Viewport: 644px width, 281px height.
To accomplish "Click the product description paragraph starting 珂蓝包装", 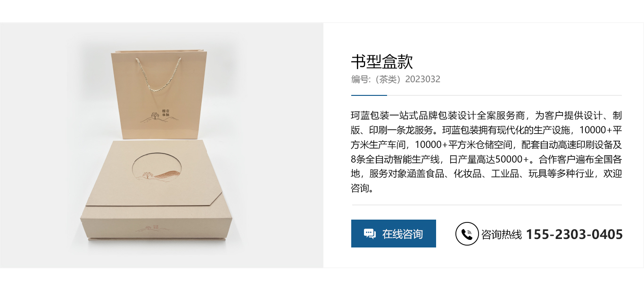I will coord(487,152).
